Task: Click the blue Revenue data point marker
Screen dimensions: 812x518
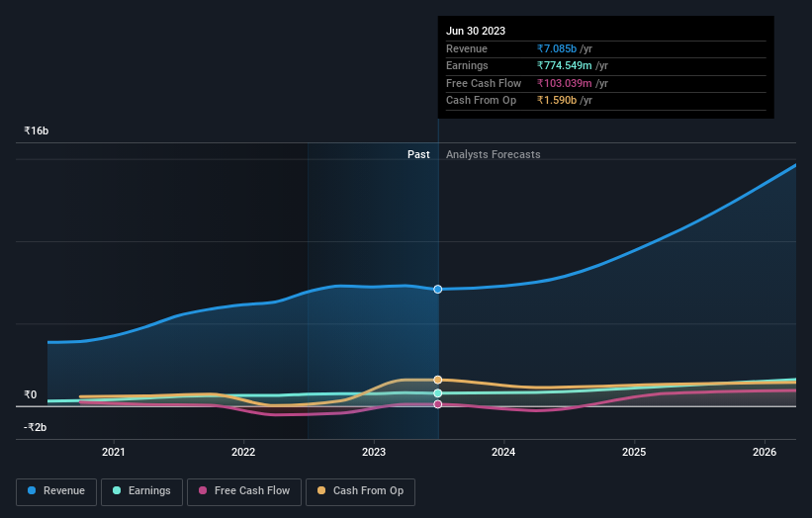Action: pyautogui.click(x=438, y=290)
